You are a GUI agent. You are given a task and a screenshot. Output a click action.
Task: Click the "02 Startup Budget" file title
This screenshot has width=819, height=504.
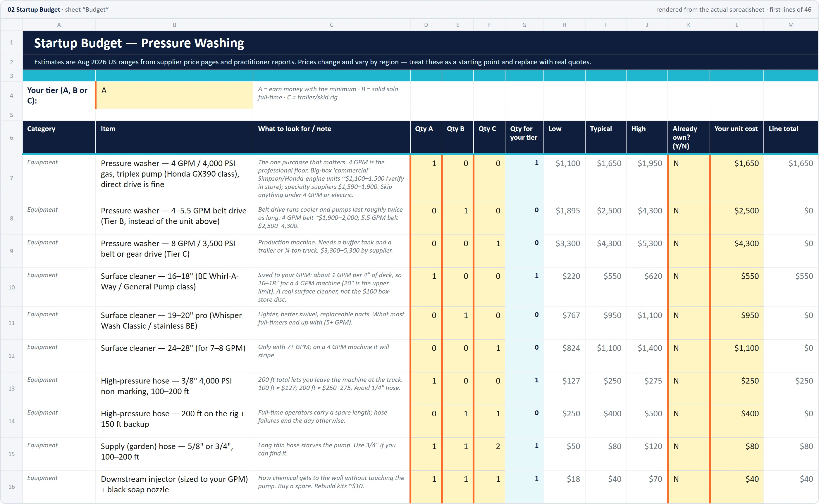click(34, 9)
